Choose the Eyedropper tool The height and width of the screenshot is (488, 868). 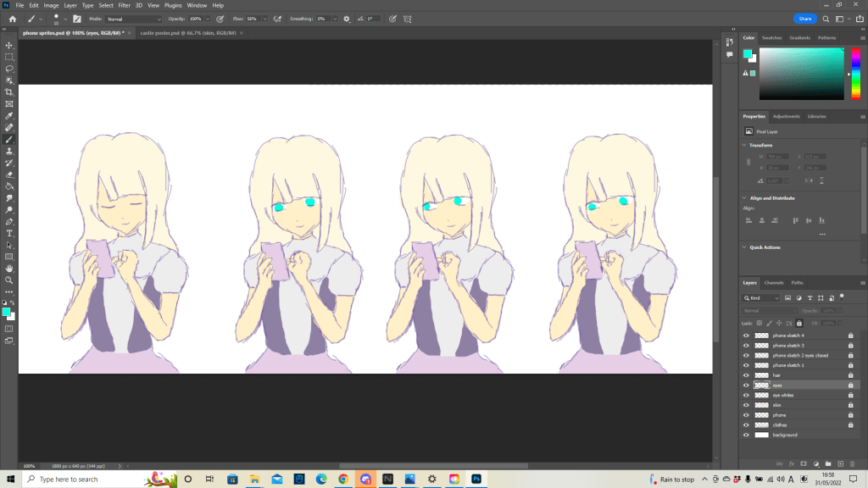pyautogui.click(x=9, y=115)
